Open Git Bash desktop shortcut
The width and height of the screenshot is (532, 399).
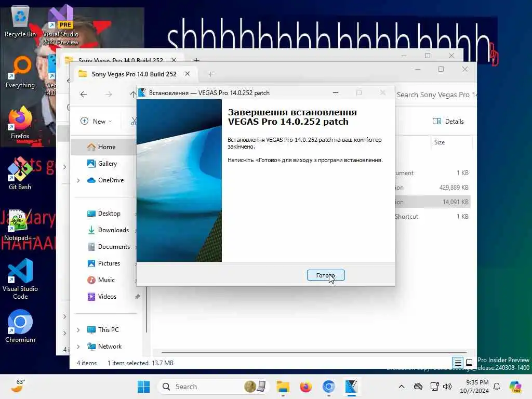pos(20,174)
